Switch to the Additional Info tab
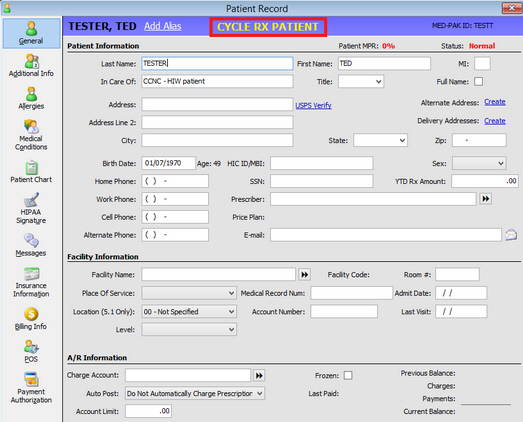This screenshot has width=523, height=422. pos(31,65)
